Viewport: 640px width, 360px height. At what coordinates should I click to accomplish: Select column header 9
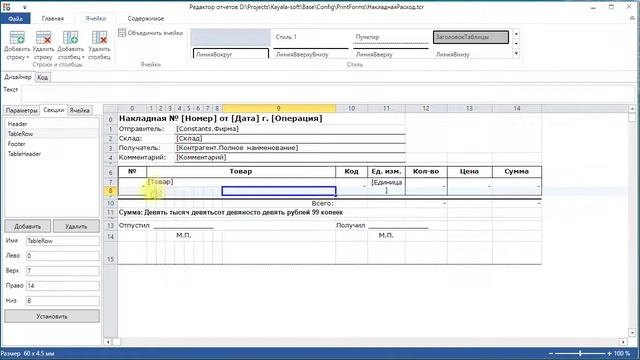[x=279, y=109]
